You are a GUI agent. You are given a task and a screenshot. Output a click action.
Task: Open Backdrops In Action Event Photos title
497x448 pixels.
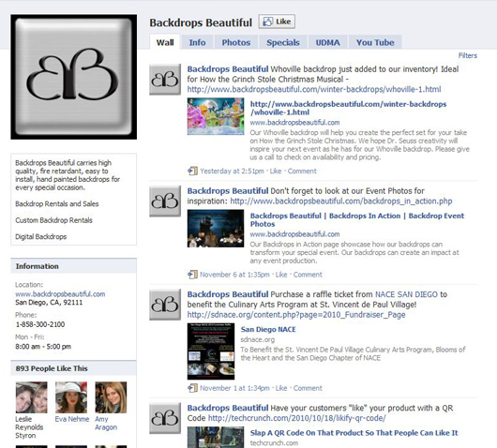pos(357,220)
